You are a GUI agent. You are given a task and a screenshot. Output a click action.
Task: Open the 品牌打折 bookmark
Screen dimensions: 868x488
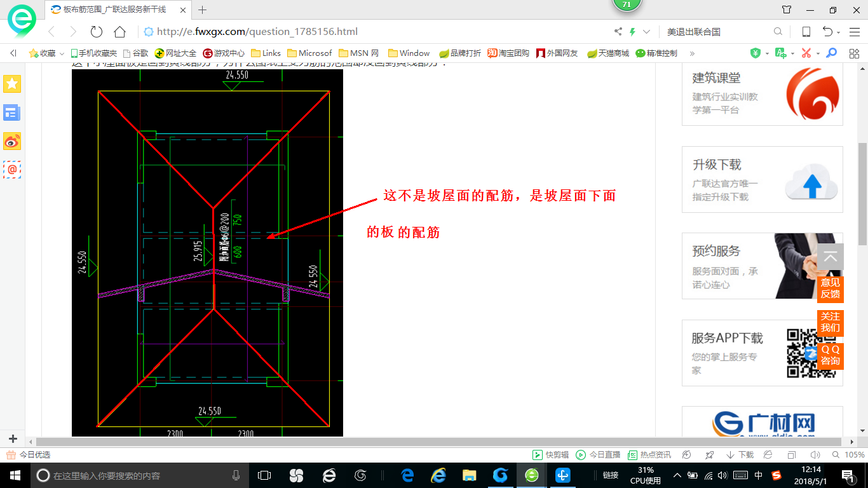click(x=459, y=53)
